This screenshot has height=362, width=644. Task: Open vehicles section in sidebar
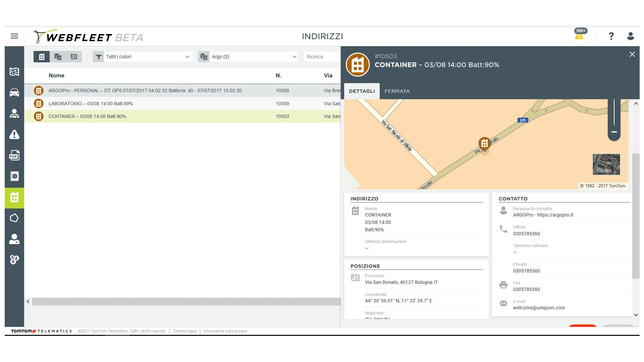(x=14, y=93)
